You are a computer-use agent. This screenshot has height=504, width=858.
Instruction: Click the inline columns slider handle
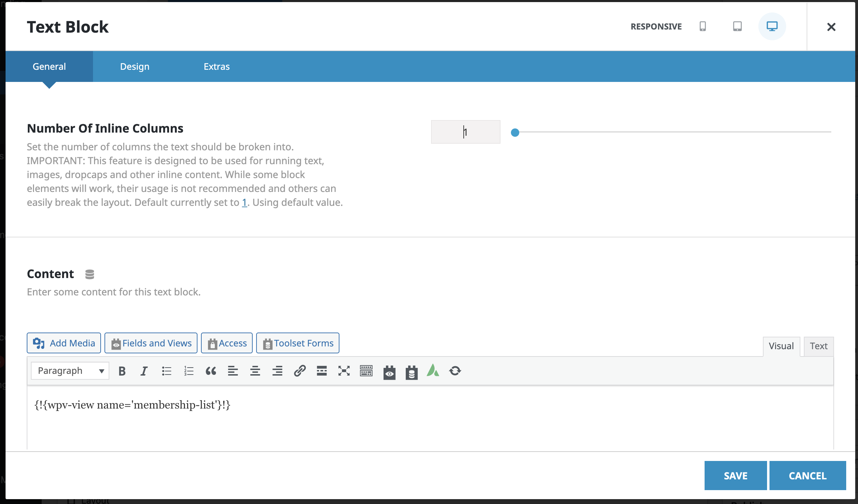click(515, 132)
